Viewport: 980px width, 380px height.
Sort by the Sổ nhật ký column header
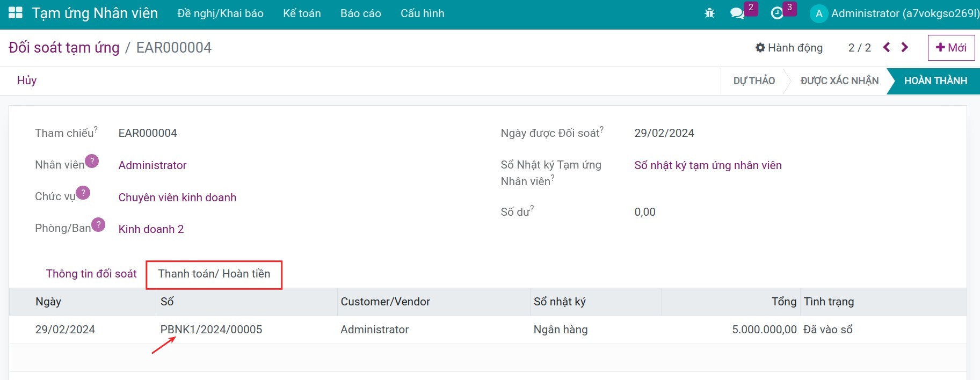point(596,302)
